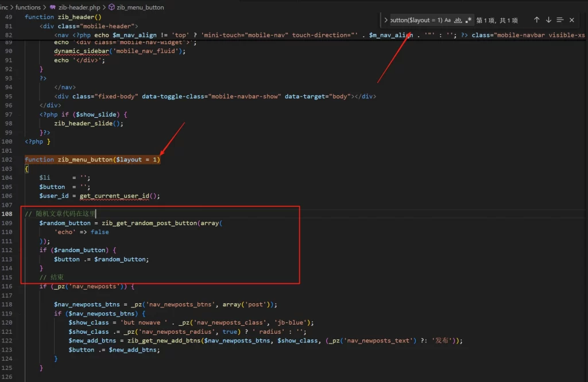Image resolution: width=588 pixels, height=382 pixels.
Task: Click line number 102 in gutter
Action: (x=7, y=160)
